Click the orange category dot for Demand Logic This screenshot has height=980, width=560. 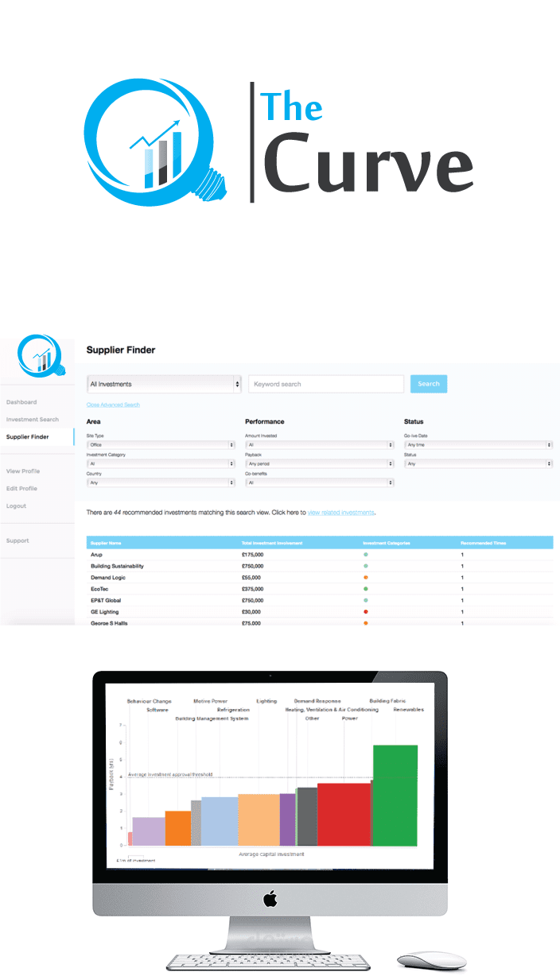tap(365, 577)
